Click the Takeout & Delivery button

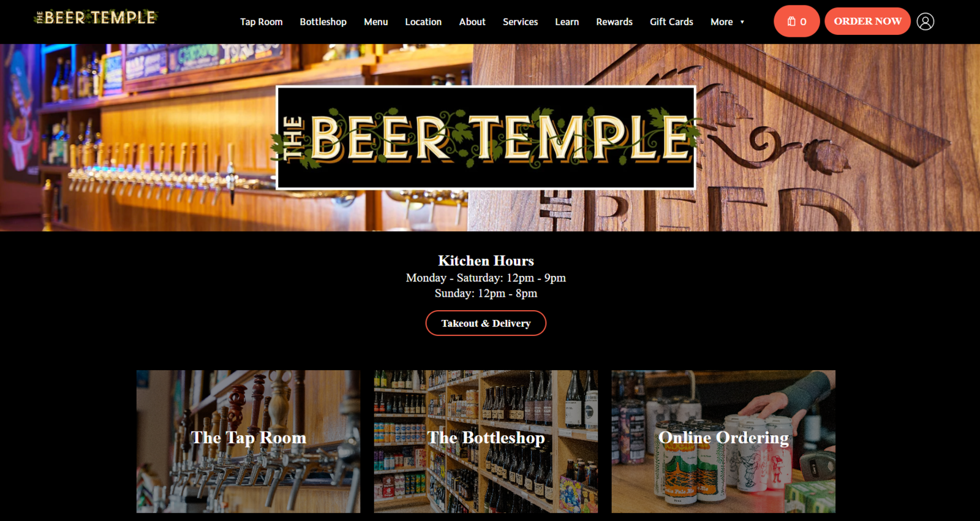tap(486, 323)
